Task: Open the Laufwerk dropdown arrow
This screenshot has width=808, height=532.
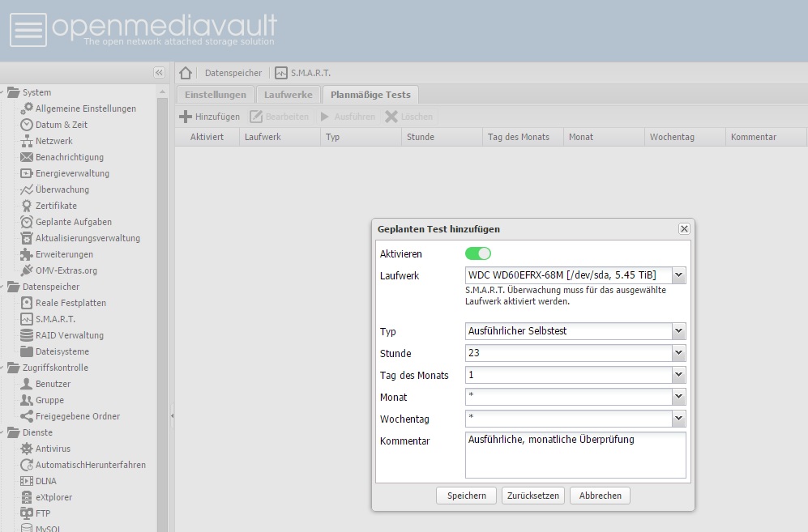Action: pos(678,275)
